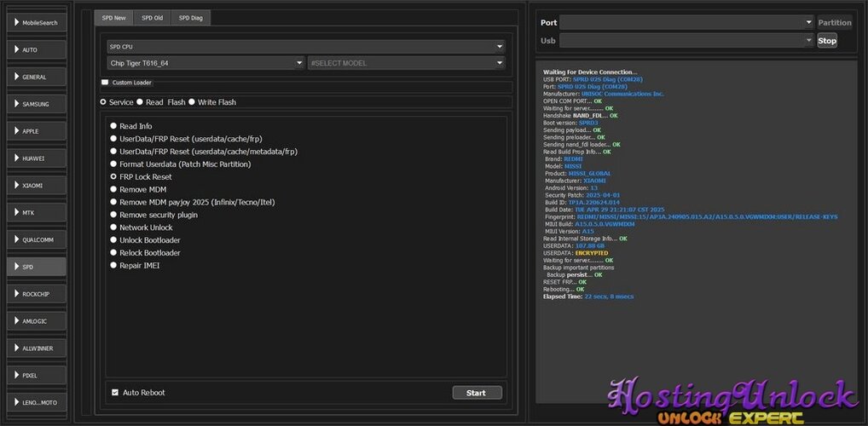Open the AUTO sidebar section

[x=37, y=49]
